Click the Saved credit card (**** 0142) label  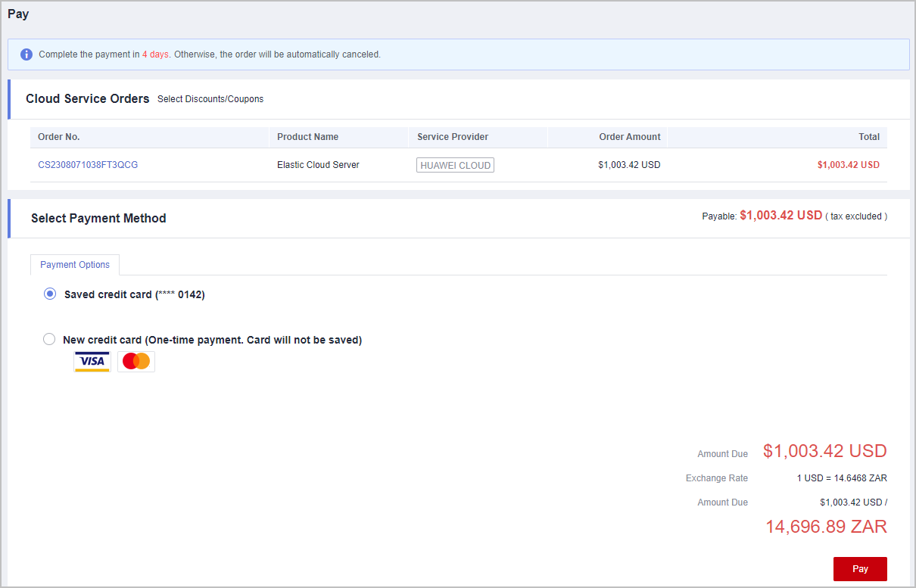point(135,294)
